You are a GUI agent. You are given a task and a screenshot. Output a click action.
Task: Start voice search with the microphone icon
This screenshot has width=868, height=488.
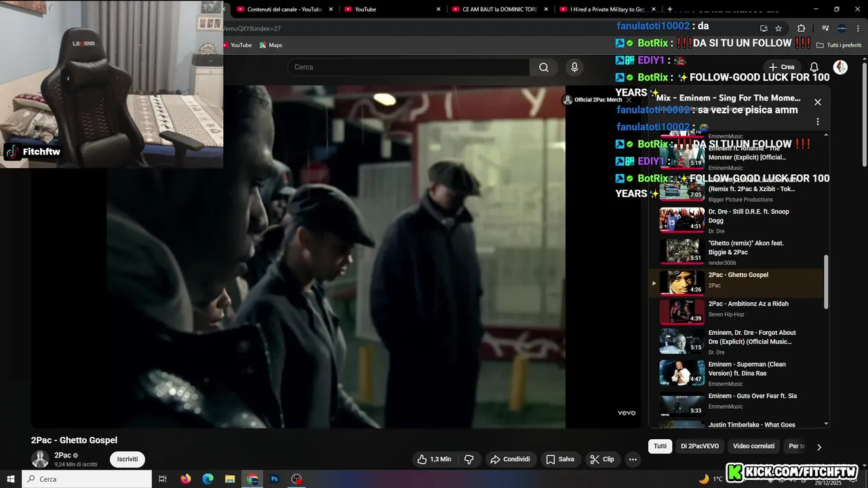pyautogui.click(x=574, y=67)
